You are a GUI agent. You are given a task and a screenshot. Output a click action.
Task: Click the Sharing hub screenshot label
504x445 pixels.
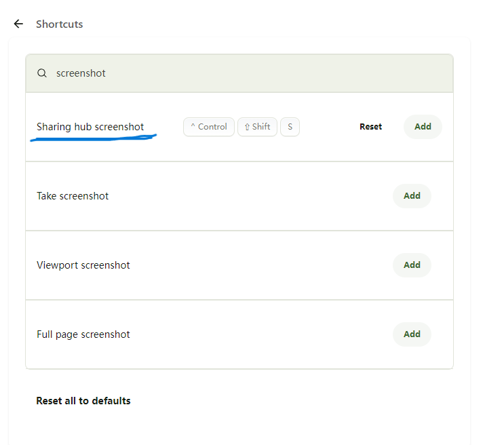(x=90, y=127)
